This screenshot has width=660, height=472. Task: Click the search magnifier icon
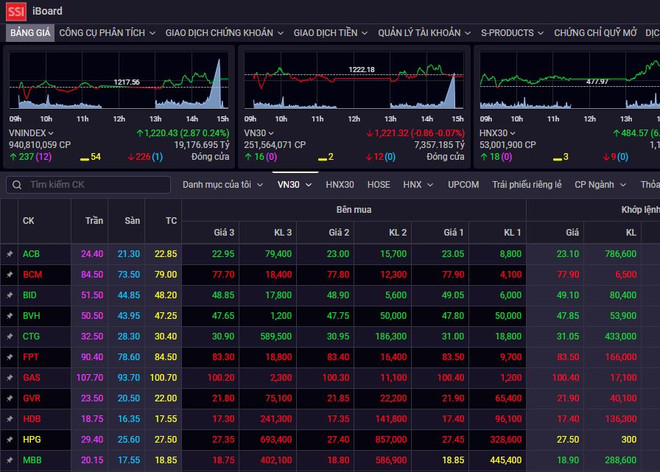point(17,185)
